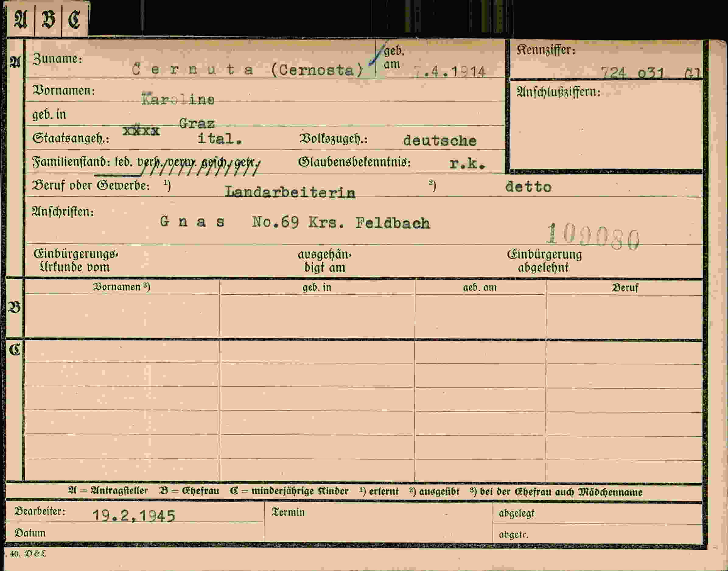The width and height of the screenshot is (728, 571).
Task: Click the 'Beruf' column header in section B
Action: 625,288
